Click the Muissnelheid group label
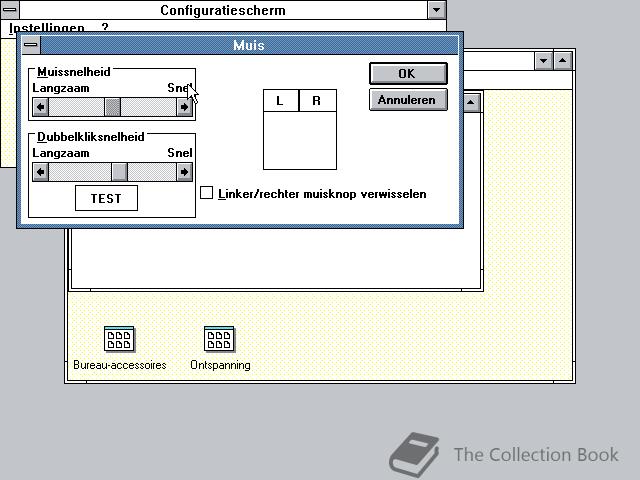 [x=74, y=72]
